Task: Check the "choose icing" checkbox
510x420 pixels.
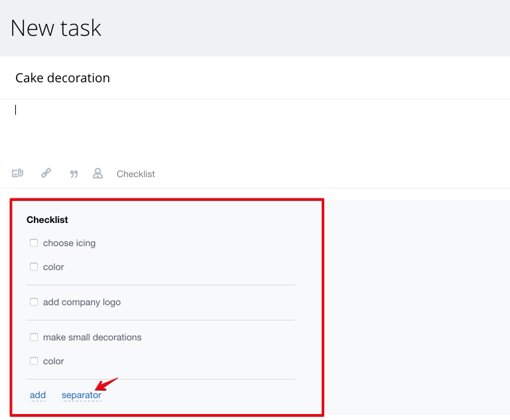Action: point(34,243)
